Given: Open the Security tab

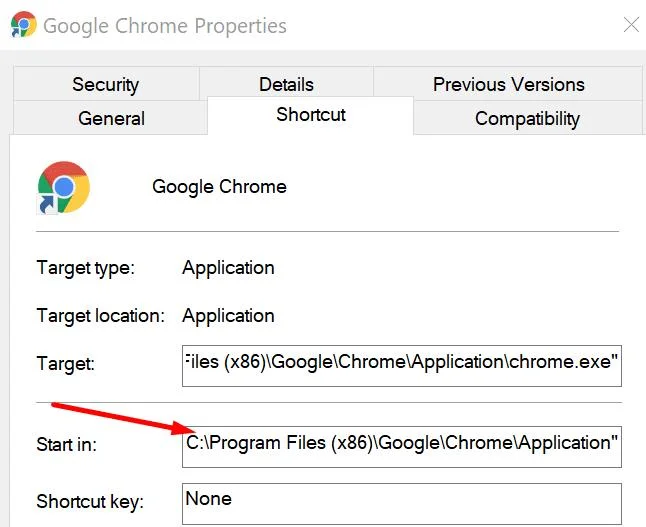Looking at the screenshot, I should click(x=106, y=84).
